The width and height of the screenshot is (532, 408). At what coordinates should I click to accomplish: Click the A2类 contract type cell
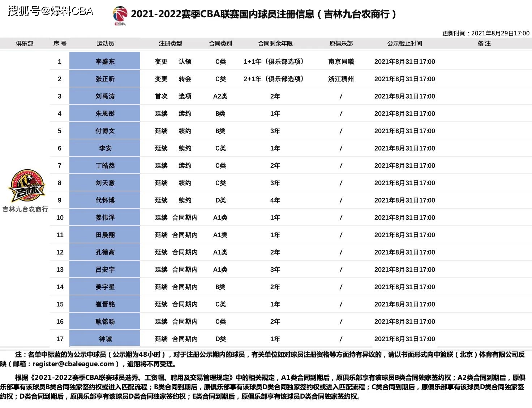pyautogui.click(x=220, y=96)
